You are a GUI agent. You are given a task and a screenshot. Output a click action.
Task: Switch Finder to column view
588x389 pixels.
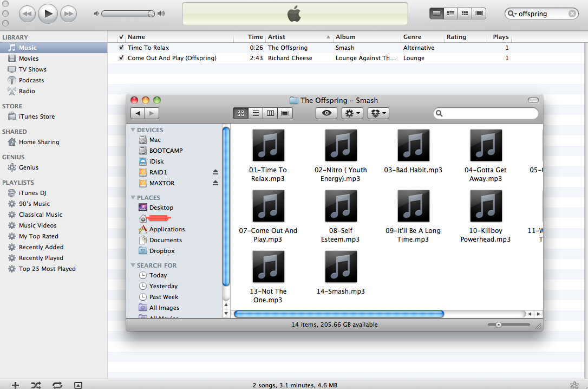click(270, 113)
